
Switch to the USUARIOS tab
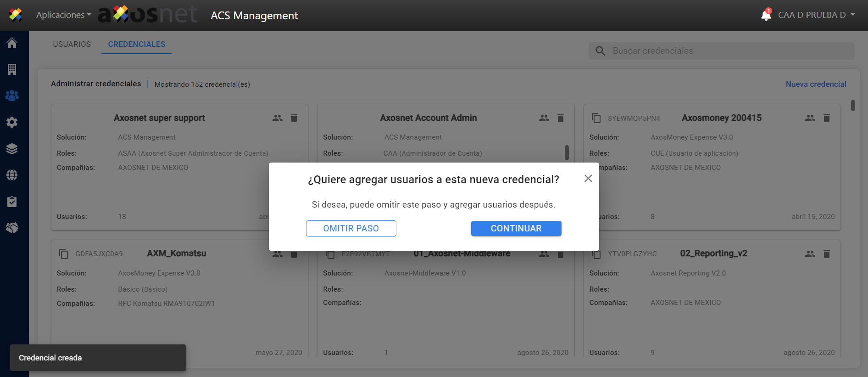pyautogui.click(x=72, y=44)
